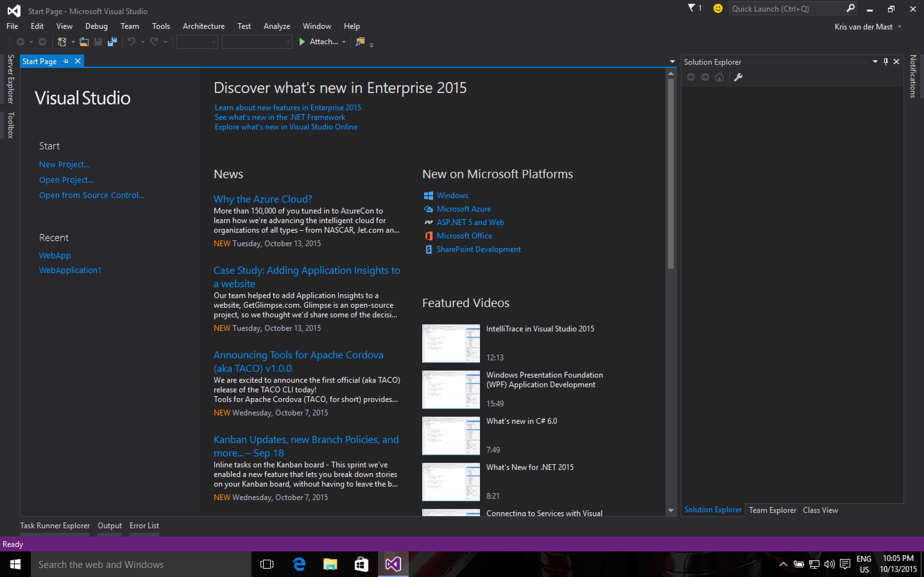924x577 pixels.
Task: Toggle the pin on the Start Page tab
Action: 66,61
